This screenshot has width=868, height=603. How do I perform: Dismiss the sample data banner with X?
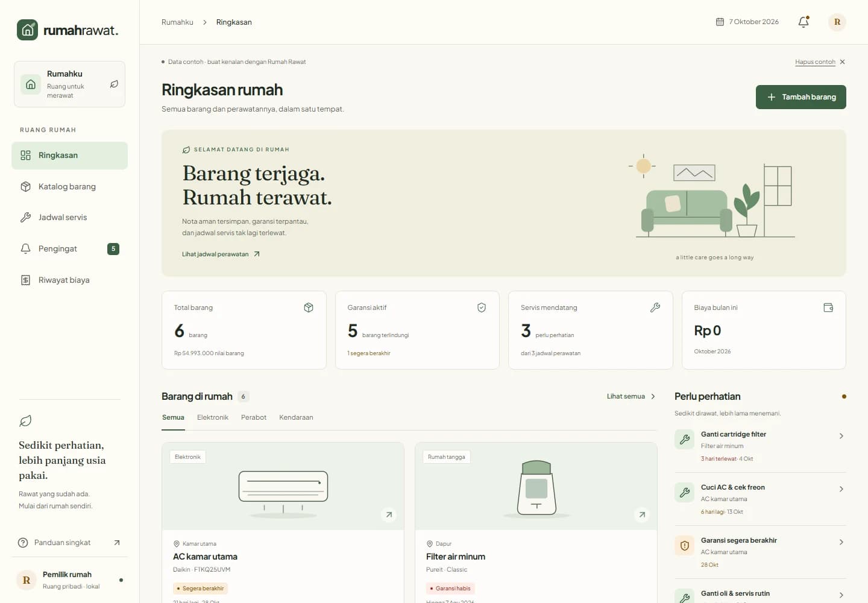pyautogui.click(x=843, y=62)
